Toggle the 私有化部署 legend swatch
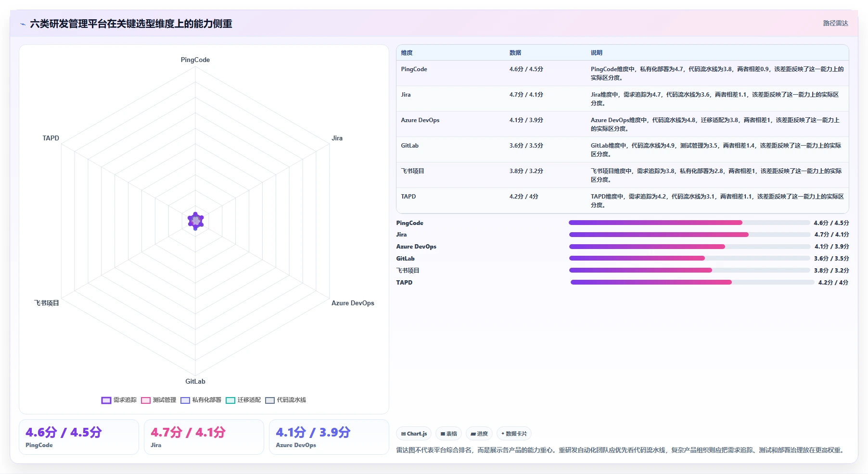Screen dimensions: 868x474 coord(185,400)
